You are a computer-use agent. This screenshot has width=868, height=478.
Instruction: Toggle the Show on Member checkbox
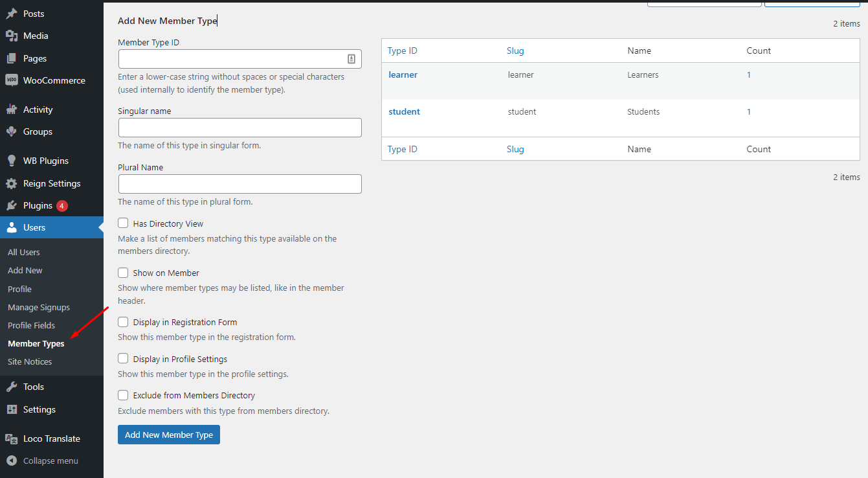pos(123,273)
